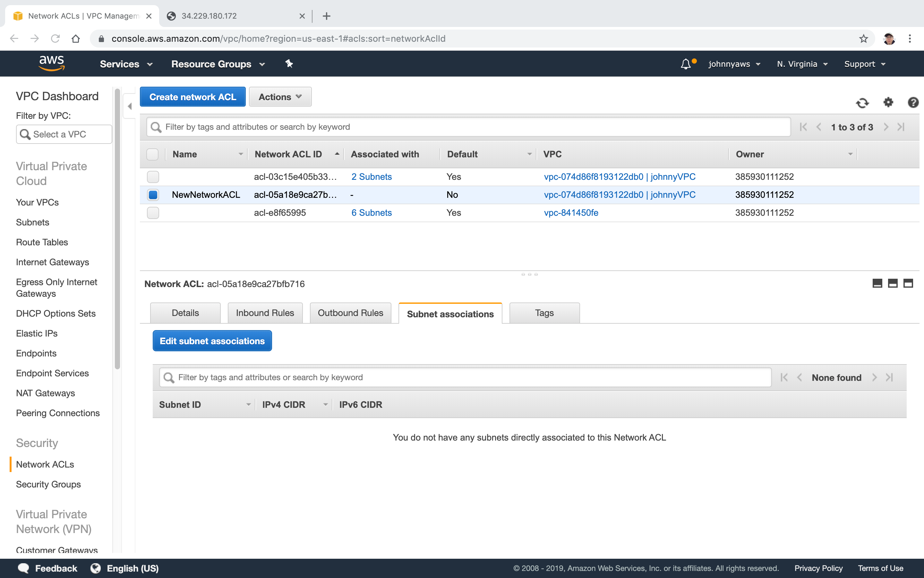Expand the Resource Groups menu
The width and height of the screenshot is (924, 578).
218,64
